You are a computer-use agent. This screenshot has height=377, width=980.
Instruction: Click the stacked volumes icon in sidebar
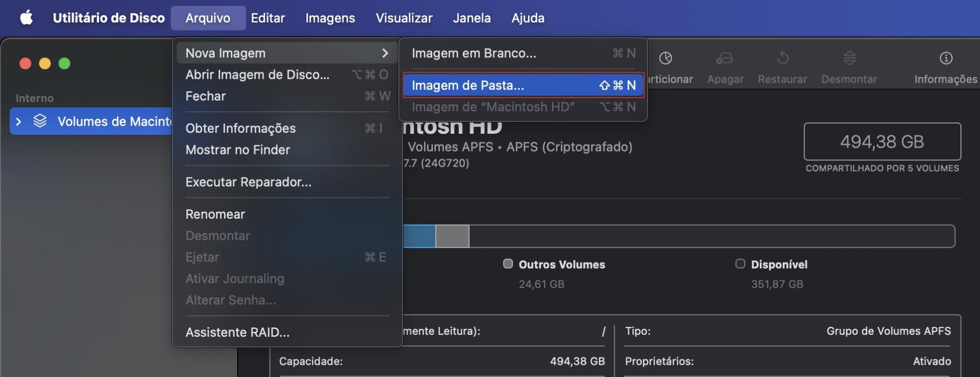click(x=40, y=121)
